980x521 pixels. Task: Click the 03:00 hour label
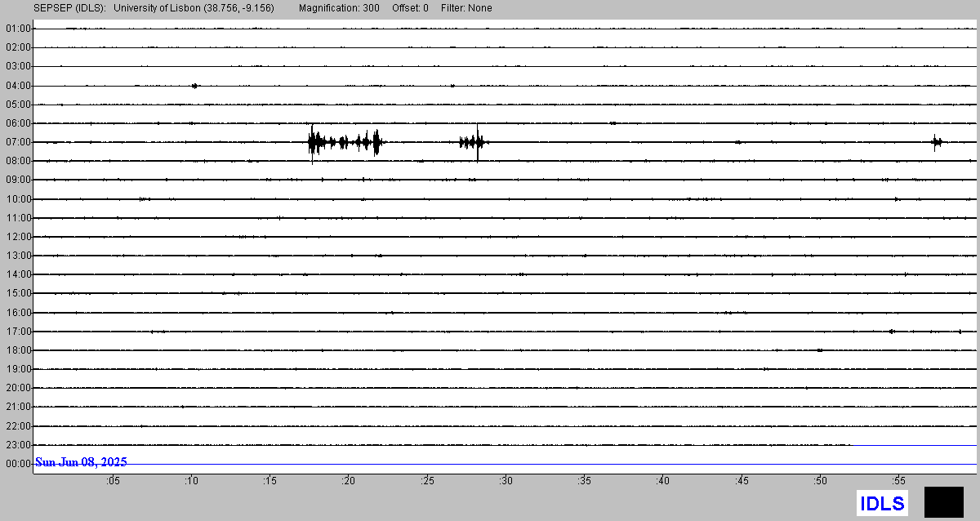pyautogui.click(x=18, y=66)
